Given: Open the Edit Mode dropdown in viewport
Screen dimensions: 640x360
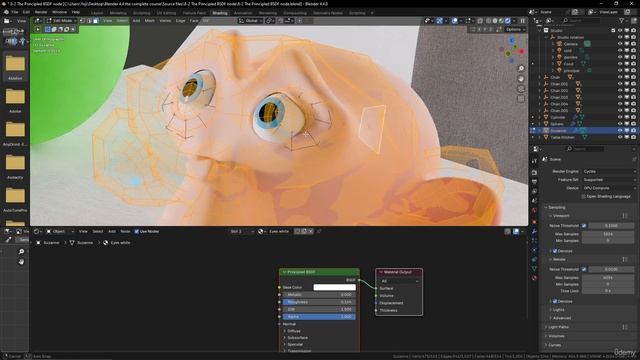Looking at the screenshot, I should pyautogui.click(x=62, y=20).
